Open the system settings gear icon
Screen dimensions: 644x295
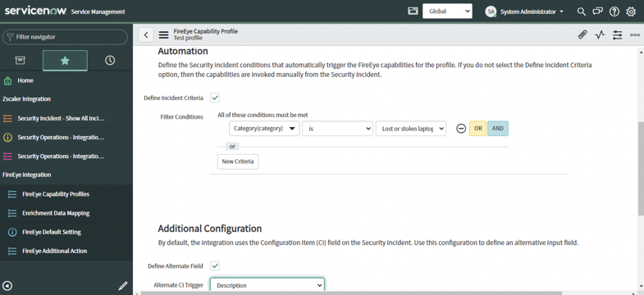631,11
